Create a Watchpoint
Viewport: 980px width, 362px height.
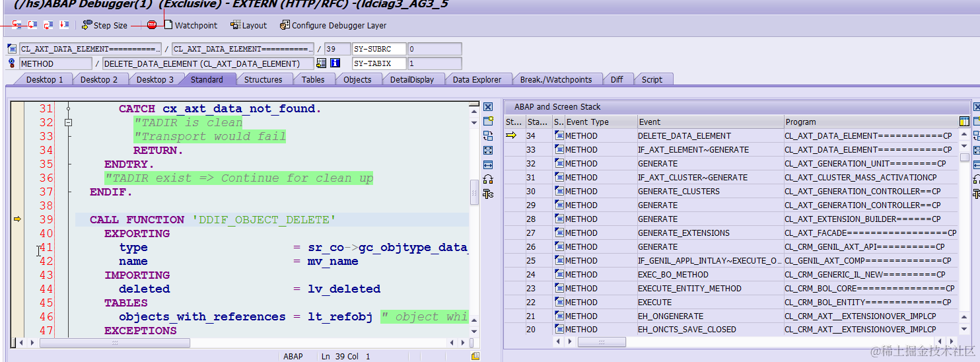tap(190, 25)
